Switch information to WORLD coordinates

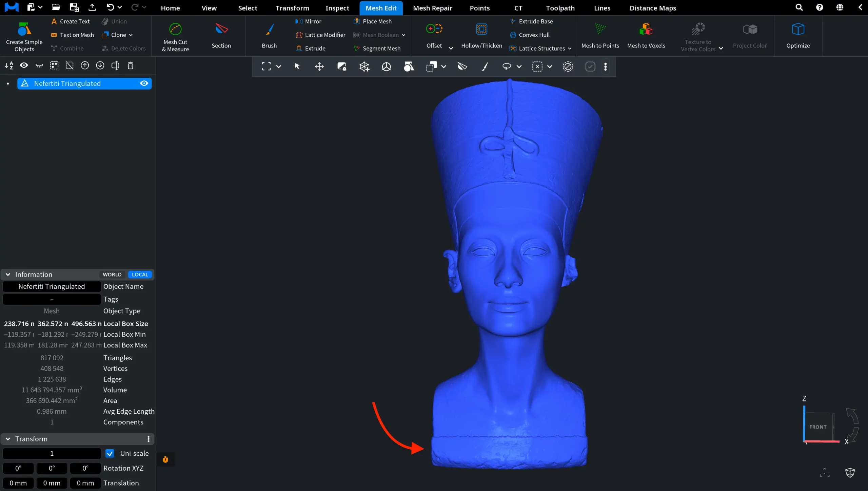[112, 275]
